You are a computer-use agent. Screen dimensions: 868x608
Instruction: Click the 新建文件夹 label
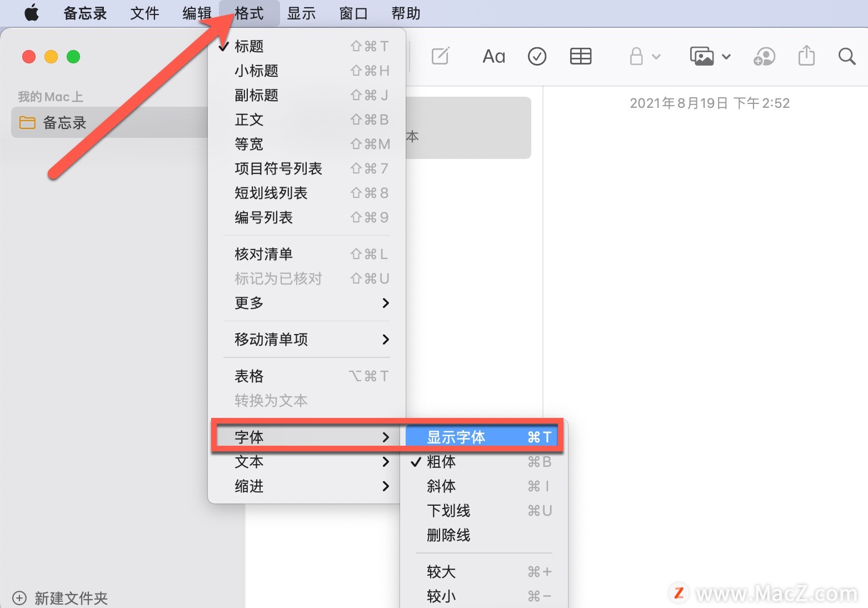71,598
